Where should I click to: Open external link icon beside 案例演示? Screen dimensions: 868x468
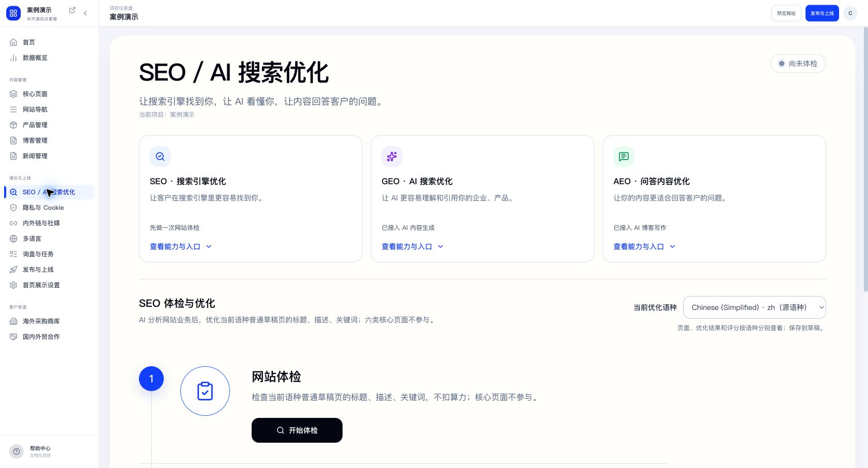[x=72, y=10]
